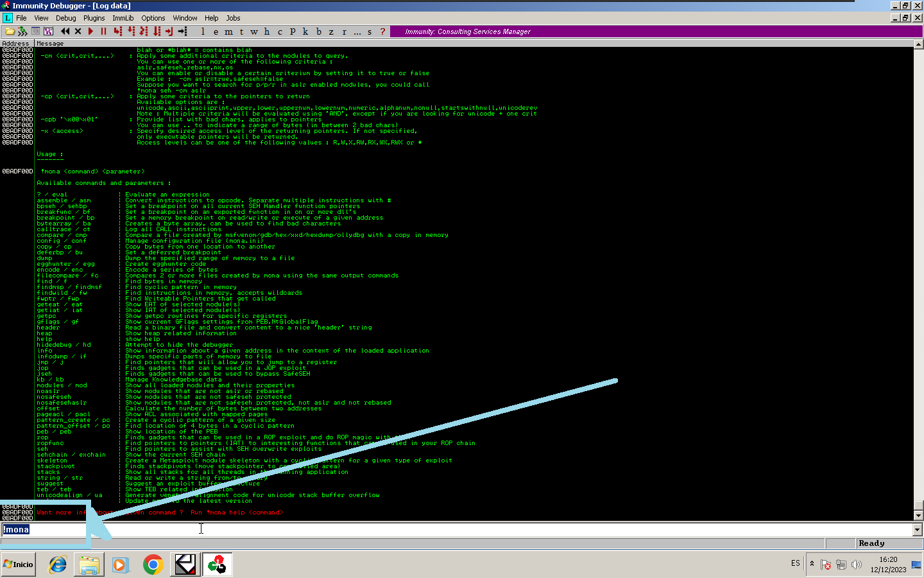The height and width of the screenshot is (578, 924).
Task: Show hidden tray icons chevron
Action: pos(812,564)
